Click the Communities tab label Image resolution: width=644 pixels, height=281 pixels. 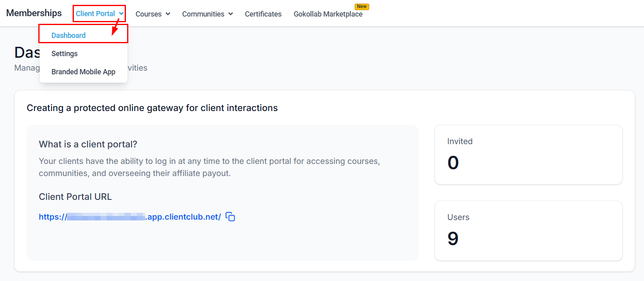[x=203, y=14]
